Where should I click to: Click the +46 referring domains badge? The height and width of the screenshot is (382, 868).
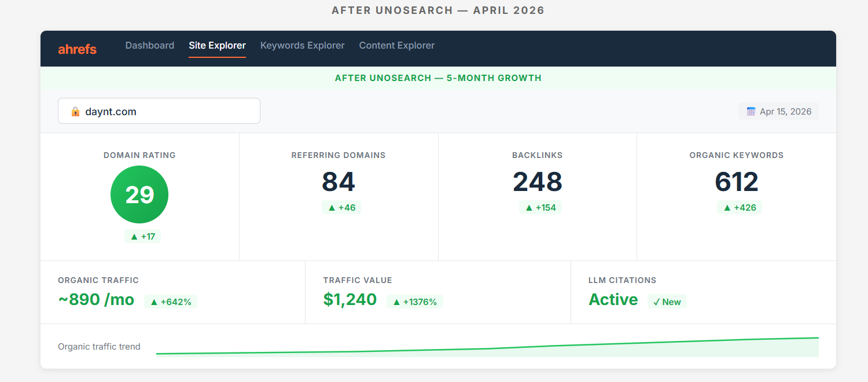(x=341, y=207)
